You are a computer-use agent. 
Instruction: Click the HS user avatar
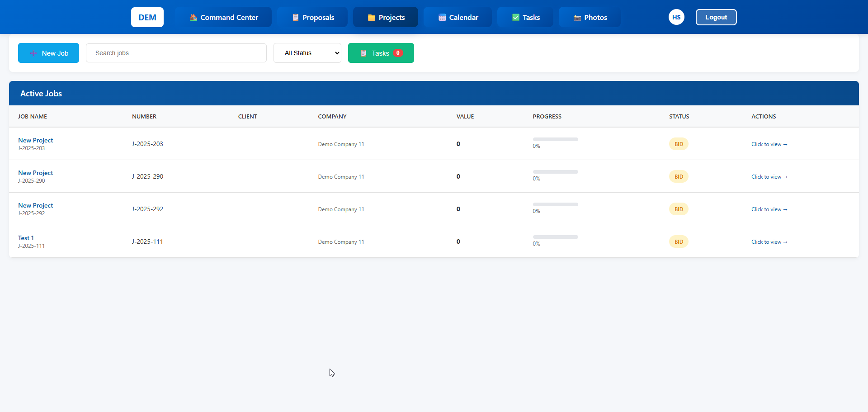click(676, 17)
